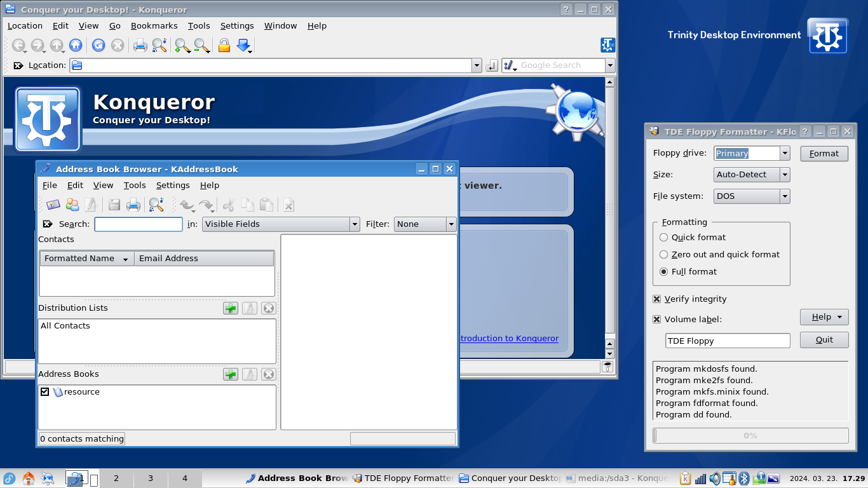Expand the Google Search box dropdown
Image resolution: width=868 pixels, height=488 pixels.
[610, 65]
